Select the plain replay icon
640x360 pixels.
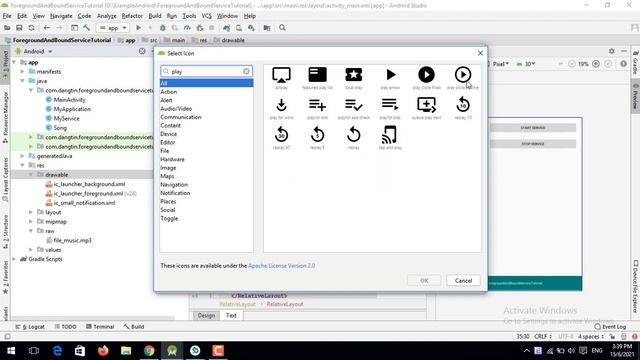[x=354, y=135]
